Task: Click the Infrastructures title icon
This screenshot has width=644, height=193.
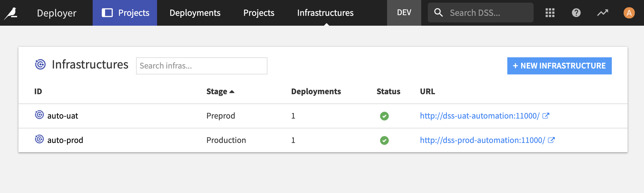Action: 40,65
